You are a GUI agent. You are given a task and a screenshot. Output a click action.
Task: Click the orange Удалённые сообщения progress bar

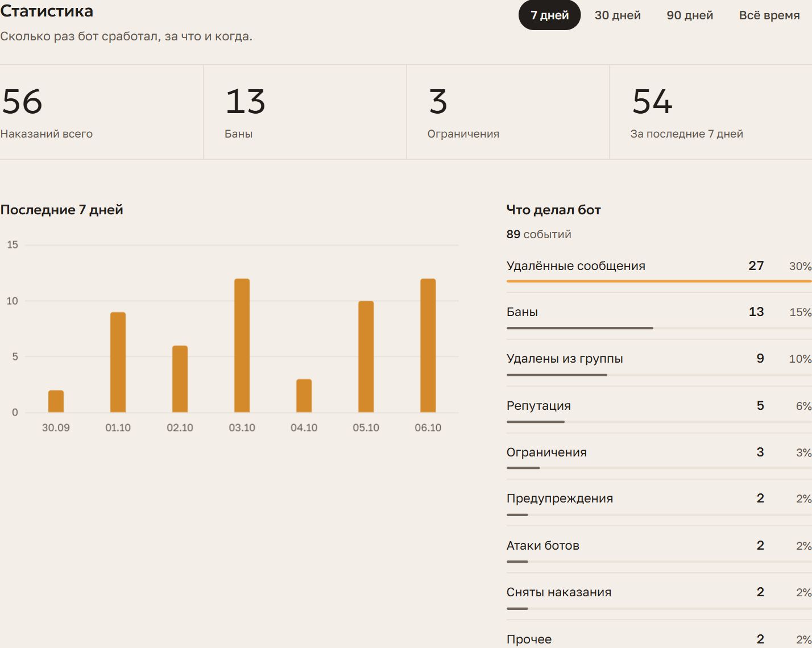point(659,281)
